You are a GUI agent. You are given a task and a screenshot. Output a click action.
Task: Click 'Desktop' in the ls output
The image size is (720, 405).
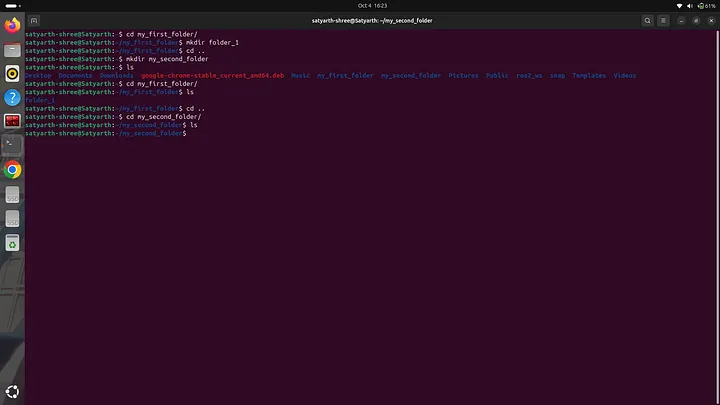tap(38, 75)
